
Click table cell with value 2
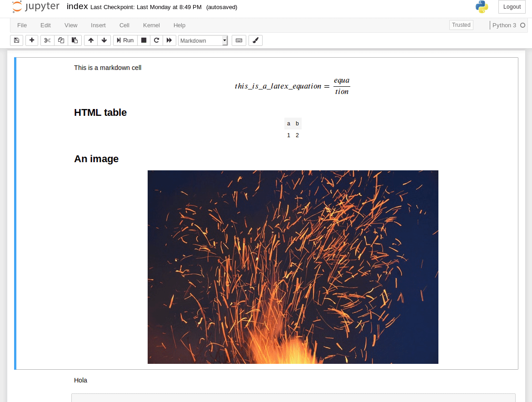297,135
